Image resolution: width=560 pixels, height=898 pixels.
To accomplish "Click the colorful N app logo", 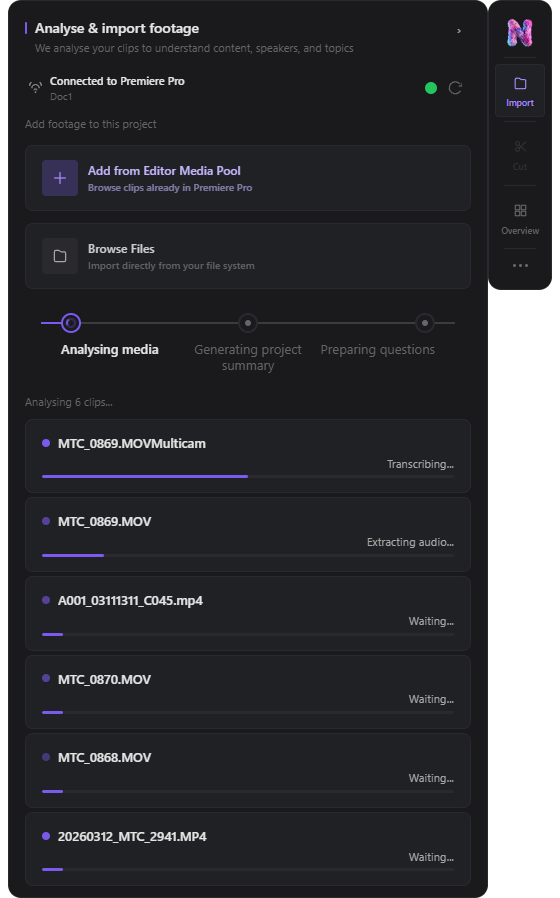I will pos(520,33).
